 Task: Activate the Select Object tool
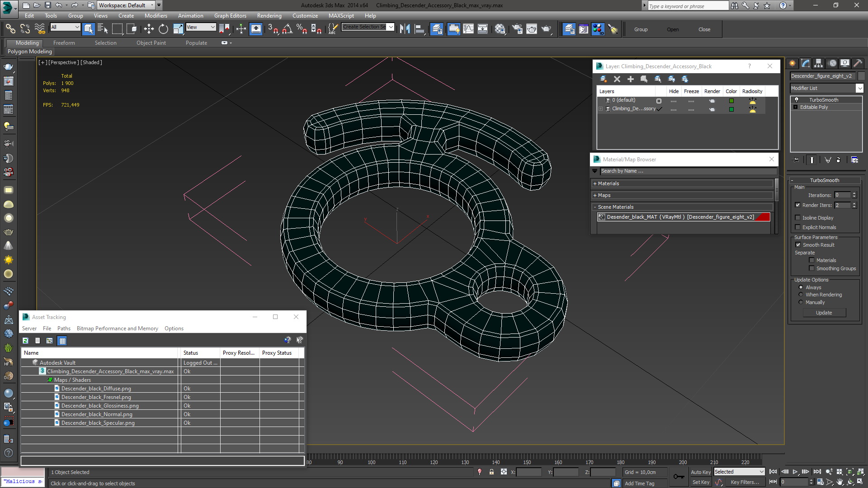pos(89,29)
